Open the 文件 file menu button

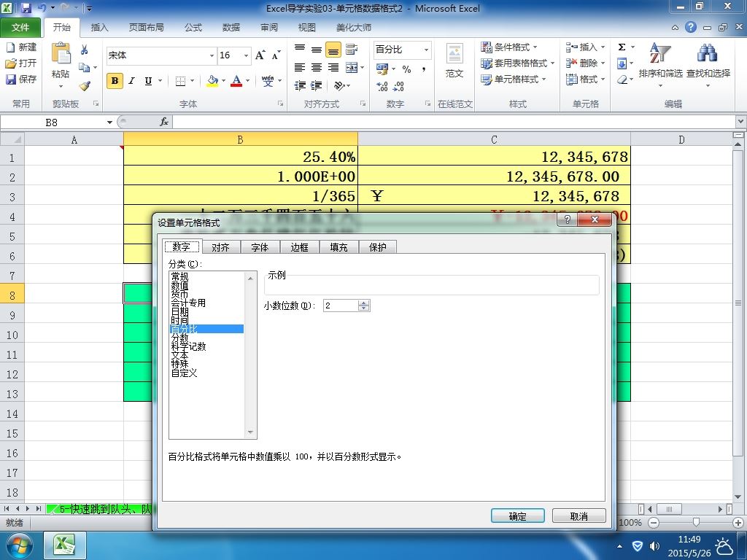pos(20,28)
